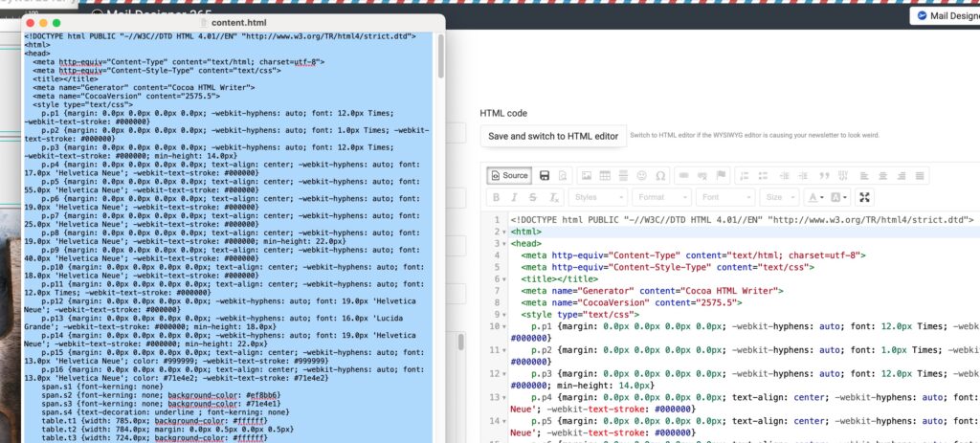Click the Save floppy disk icon in editor toolbar
980x443 pixels.
[x=545, y=176]
